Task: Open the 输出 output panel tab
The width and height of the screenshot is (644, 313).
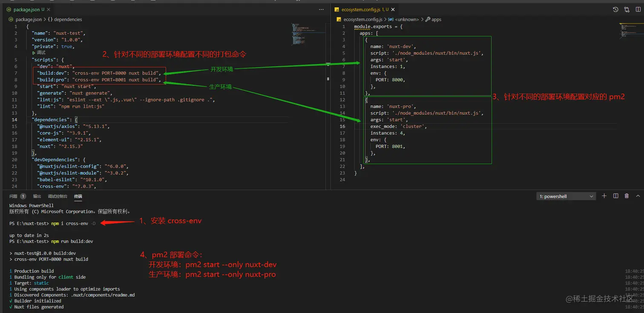Action: (x=37, y=196)
